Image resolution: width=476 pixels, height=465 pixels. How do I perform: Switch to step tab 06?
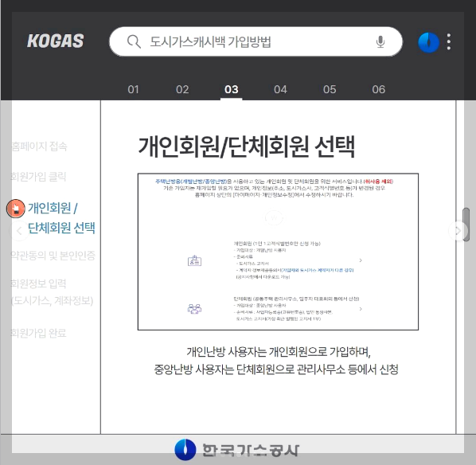tap(379, 89)
